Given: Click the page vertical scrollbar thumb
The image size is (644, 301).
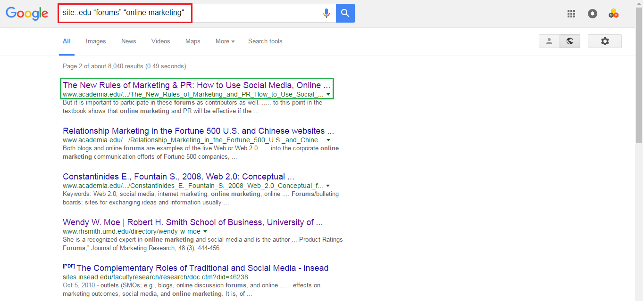Looking at the screenshot, I should tap(639, 74).
